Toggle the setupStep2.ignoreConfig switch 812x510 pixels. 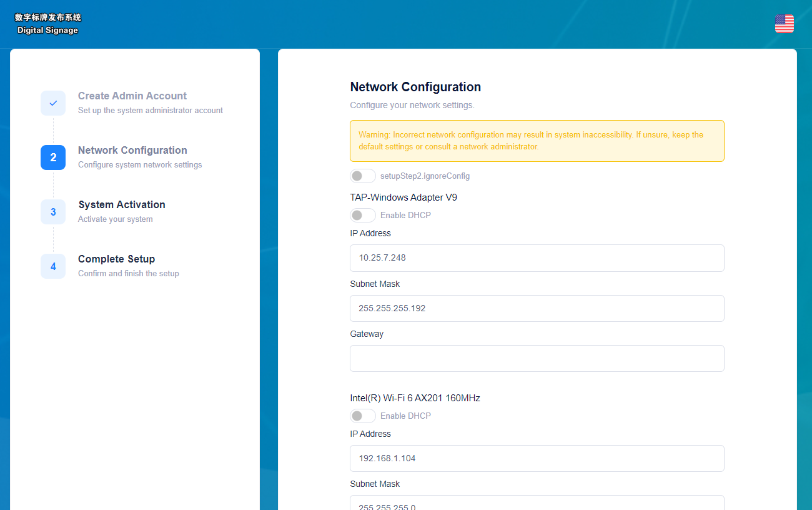pos(363,176)
